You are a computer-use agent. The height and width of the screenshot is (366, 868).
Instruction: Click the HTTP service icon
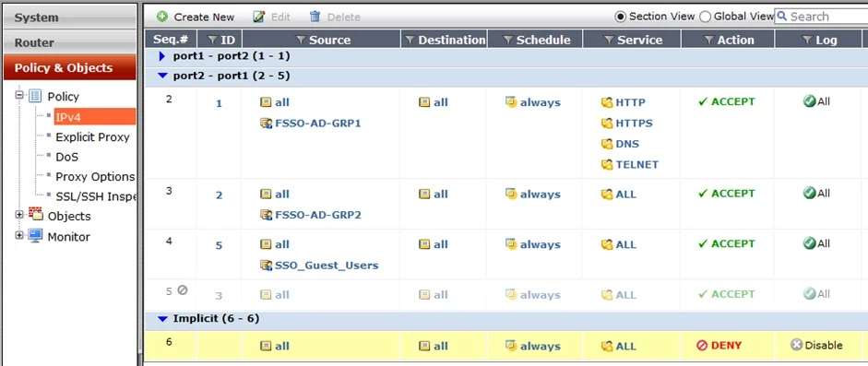pyautogui.click(x=607, y=102)
